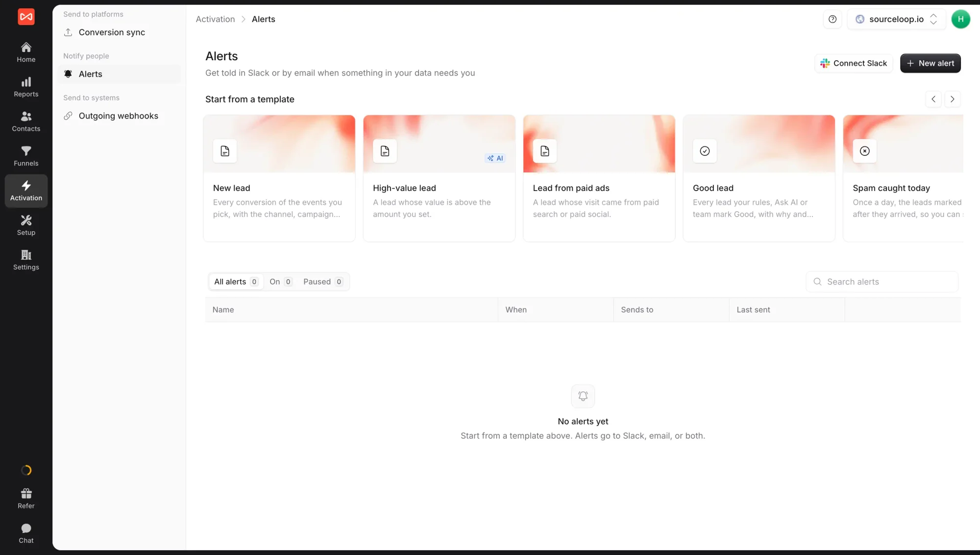Choose the High-value lead template card

(x=439, y=178)
